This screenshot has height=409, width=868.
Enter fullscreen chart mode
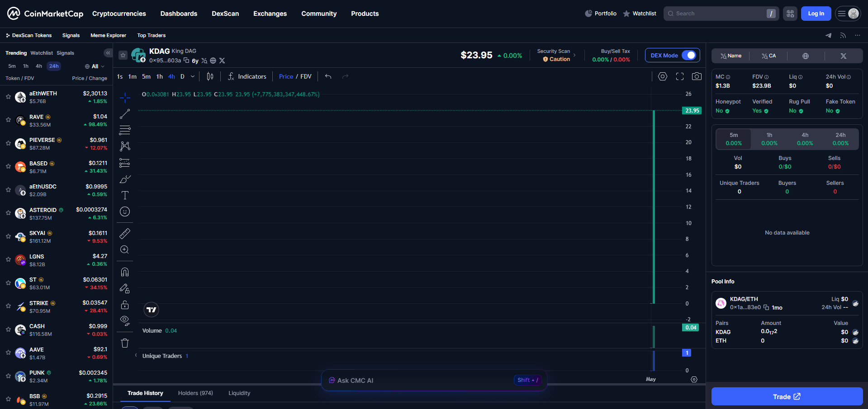679,76
